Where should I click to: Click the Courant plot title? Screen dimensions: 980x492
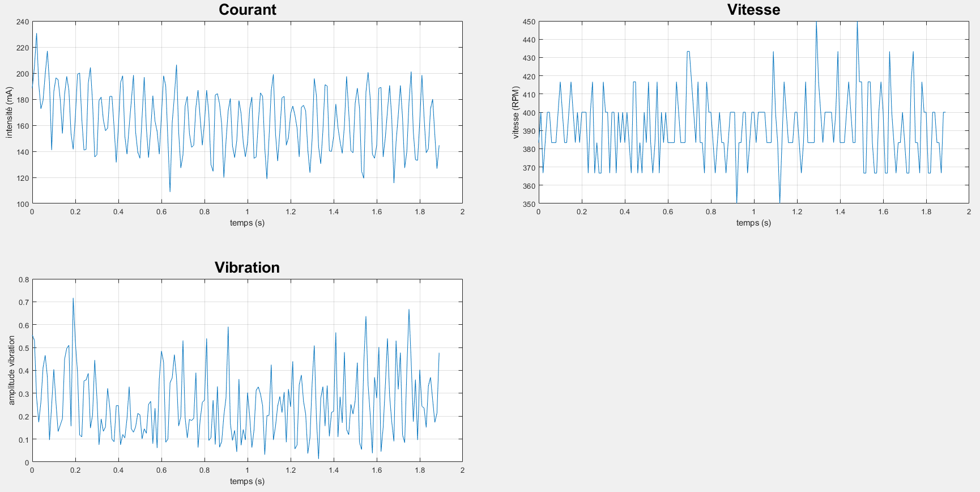[247, 10]
